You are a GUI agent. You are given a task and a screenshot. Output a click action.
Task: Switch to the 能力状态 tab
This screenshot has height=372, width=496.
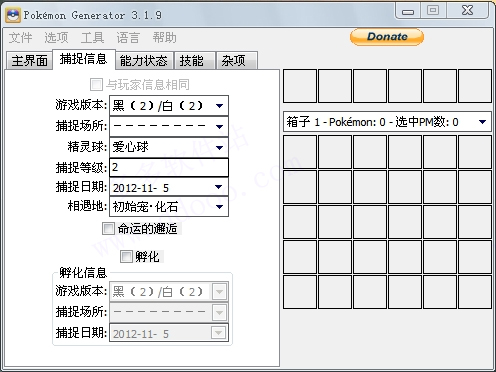tap(144, 61)
